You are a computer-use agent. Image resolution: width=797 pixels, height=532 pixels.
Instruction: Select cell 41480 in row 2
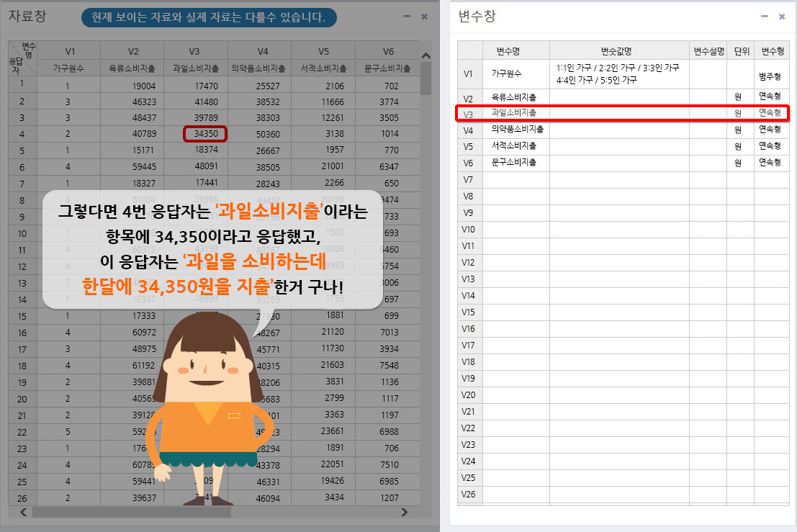206,102
